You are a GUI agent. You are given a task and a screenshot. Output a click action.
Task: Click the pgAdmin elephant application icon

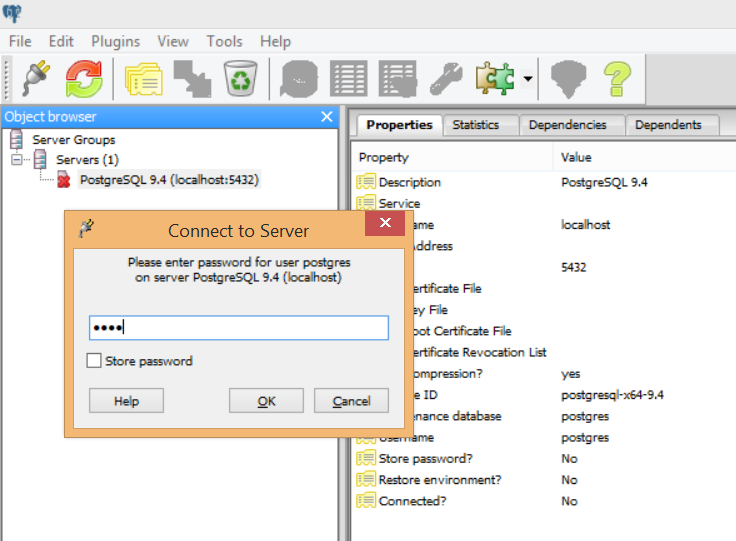[x=12, y=13]
